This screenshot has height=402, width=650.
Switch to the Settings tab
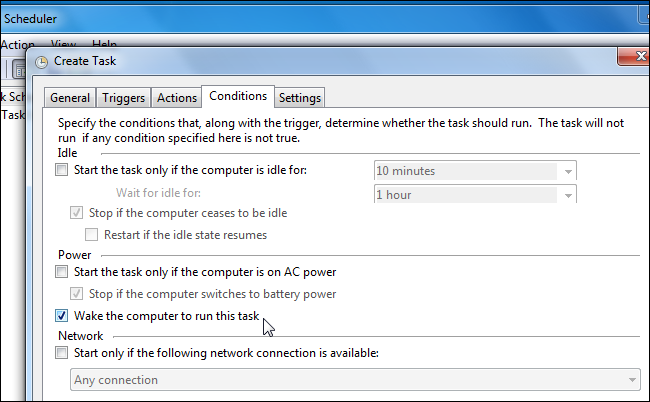pos(300,98)
